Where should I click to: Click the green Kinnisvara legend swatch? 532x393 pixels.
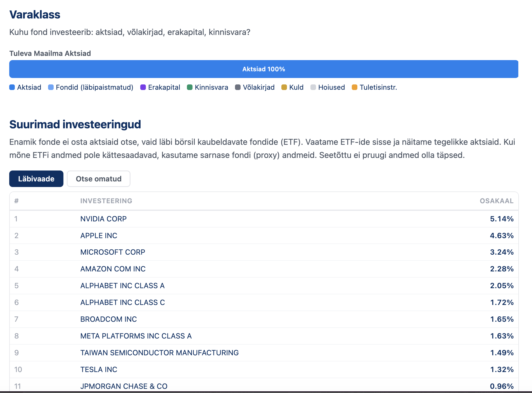[190, 87]
